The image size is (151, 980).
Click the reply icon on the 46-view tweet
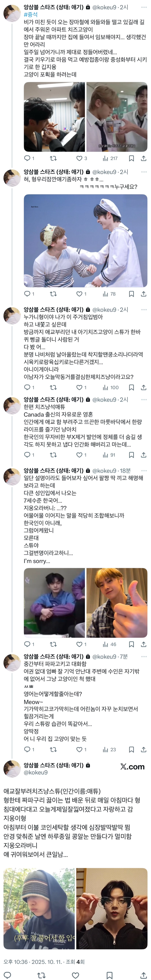pos(27,644)
